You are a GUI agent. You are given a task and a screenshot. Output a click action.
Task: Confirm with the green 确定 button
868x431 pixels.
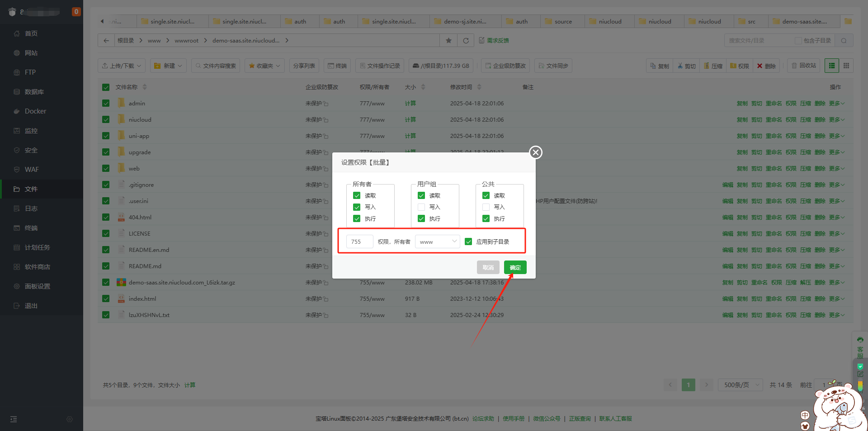pyautogui.click(x=515, y=268)
